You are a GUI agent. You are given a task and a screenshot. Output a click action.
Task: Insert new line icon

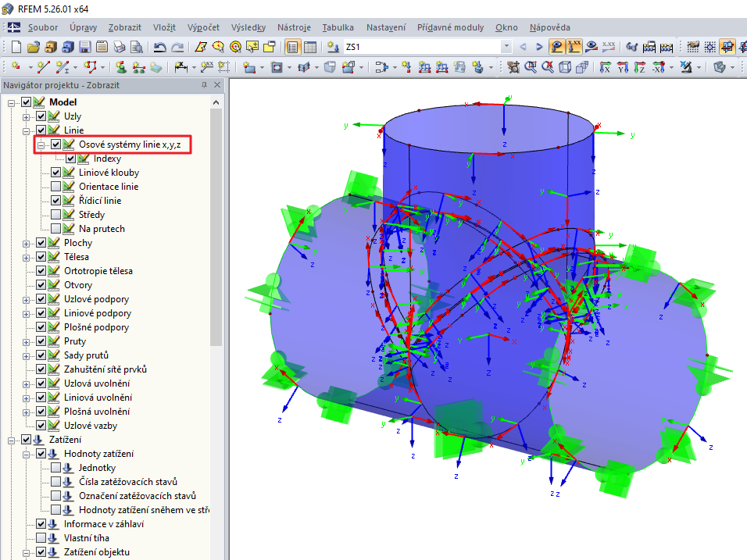tap(43, 67)
